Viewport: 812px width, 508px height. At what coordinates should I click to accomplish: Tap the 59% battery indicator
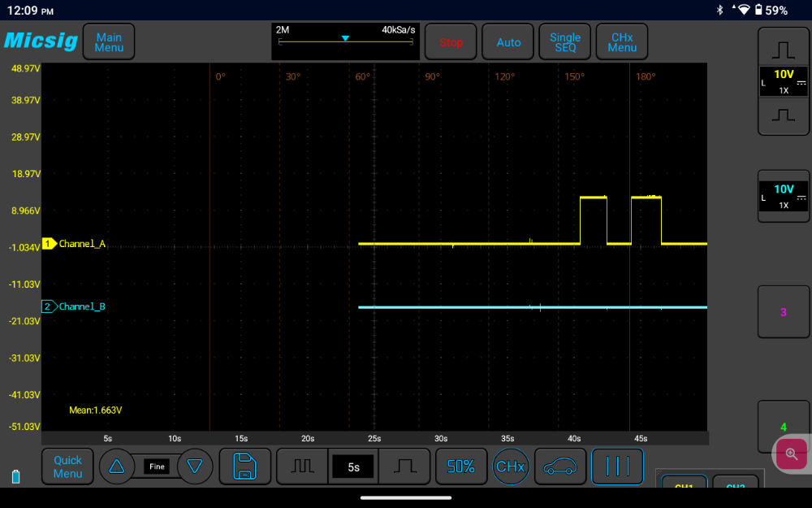pyautogui.click(x=771, y=10)
